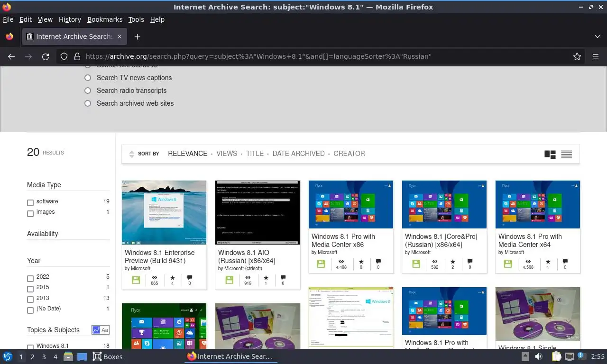Click reviews icon on Windows 8.1 AIO card
This screenshot has height=364, width=607.
point(283,278)
